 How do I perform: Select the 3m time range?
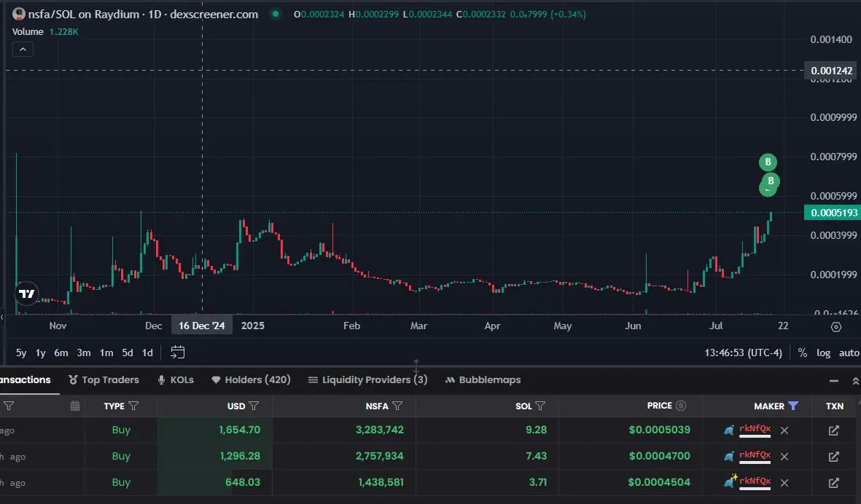[x=83, y=353]
